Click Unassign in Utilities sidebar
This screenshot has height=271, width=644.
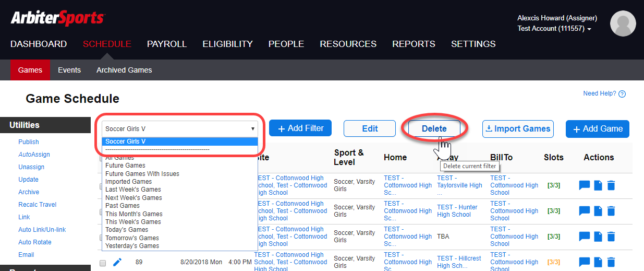[x=31, y=167]
